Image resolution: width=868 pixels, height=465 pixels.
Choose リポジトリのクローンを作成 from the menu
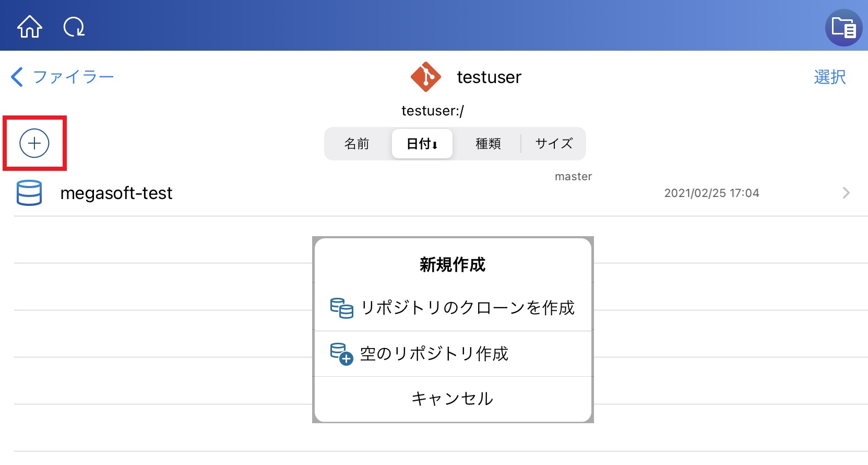467,308
